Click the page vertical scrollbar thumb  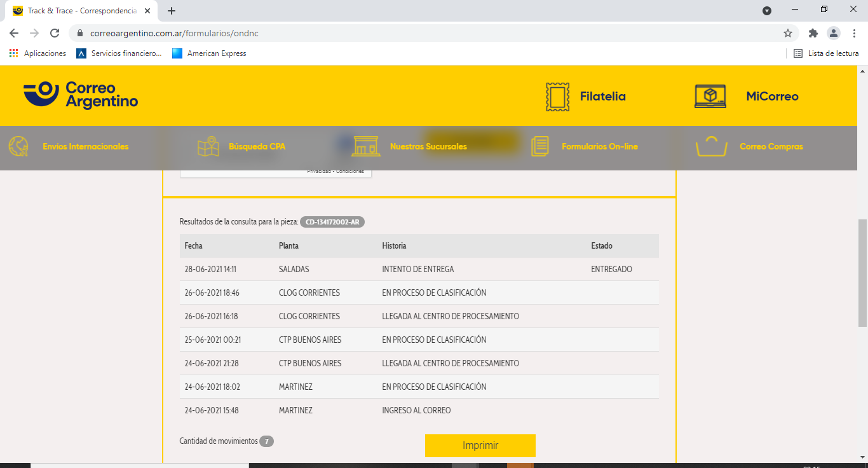click(x=862, y=273)
